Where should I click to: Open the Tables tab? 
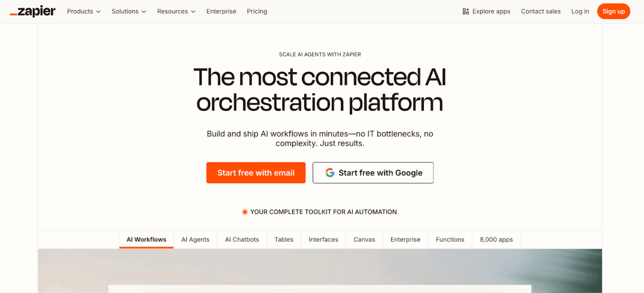[x=284, y=239]
